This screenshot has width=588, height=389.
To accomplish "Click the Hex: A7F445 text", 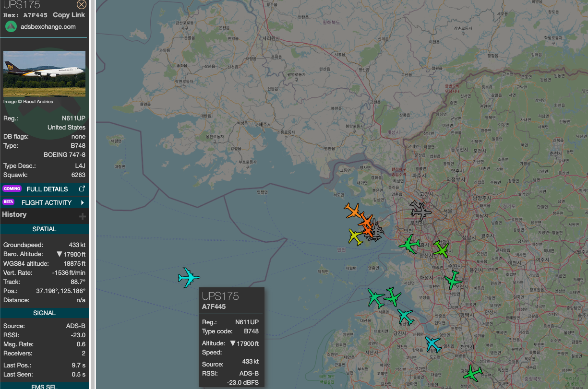I will 25,15.
